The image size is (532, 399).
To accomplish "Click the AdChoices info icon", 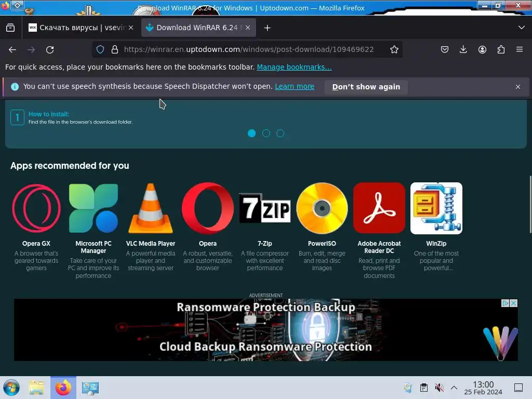I will tap(506, 303).
